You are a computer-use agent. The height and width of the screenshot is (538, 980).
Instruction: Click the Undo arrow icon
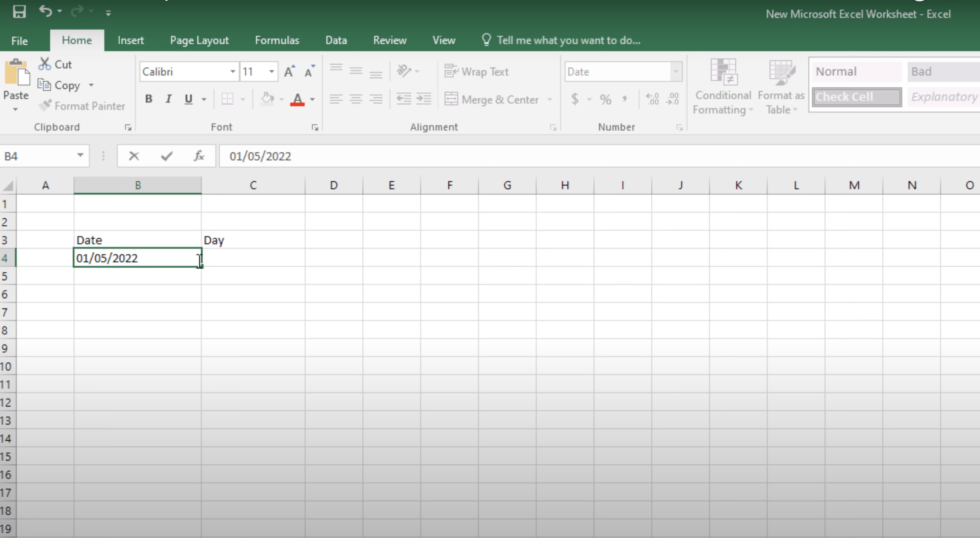coord(45,11)
